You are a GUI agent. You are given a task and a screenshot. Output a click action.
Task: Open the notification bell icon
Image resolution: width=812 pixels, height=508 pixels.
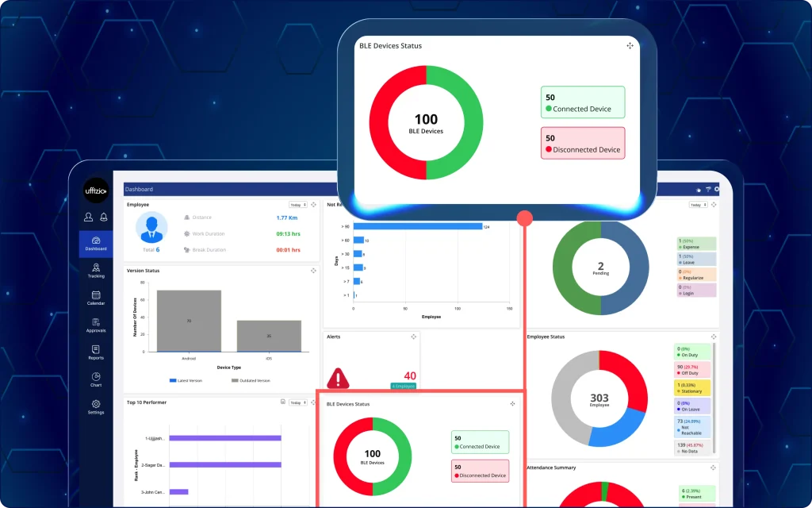tap(104, 217)
